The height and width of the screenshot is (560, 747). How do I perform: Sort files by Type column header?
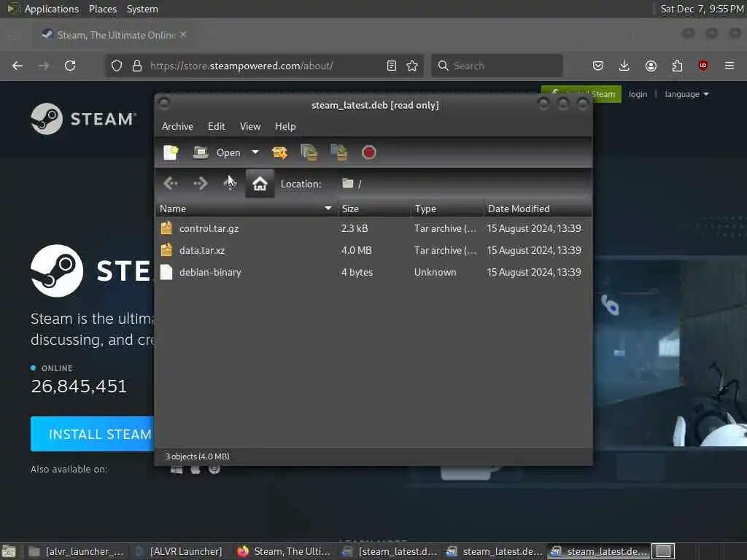(447, 209)
